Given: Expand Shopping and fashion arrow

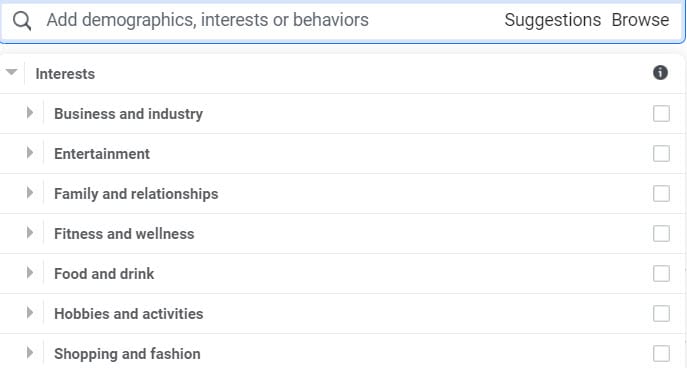Looking at the screenshot, I should tap(30, 353).
